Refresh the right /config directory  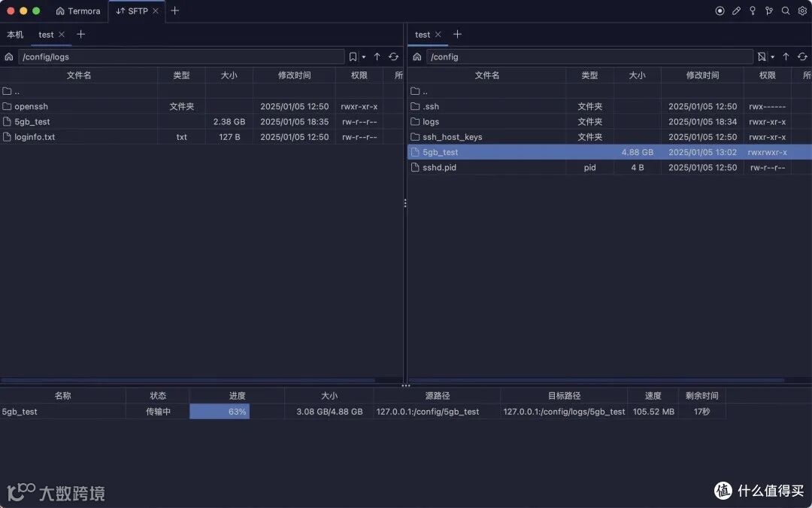[802, 56]
